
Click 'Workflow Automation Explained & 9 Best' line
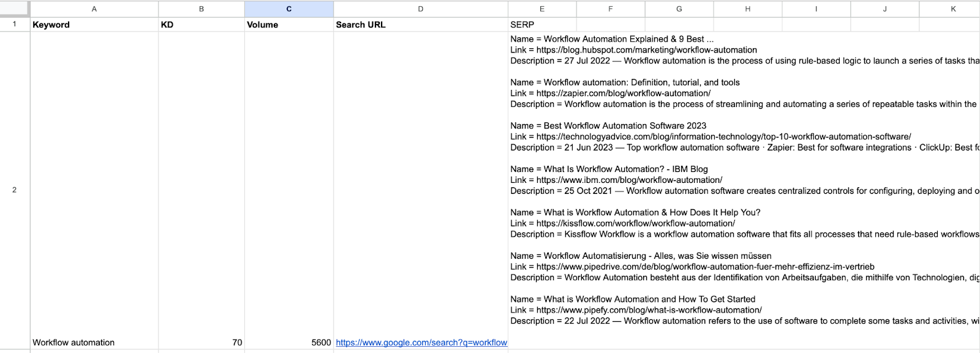612,39
